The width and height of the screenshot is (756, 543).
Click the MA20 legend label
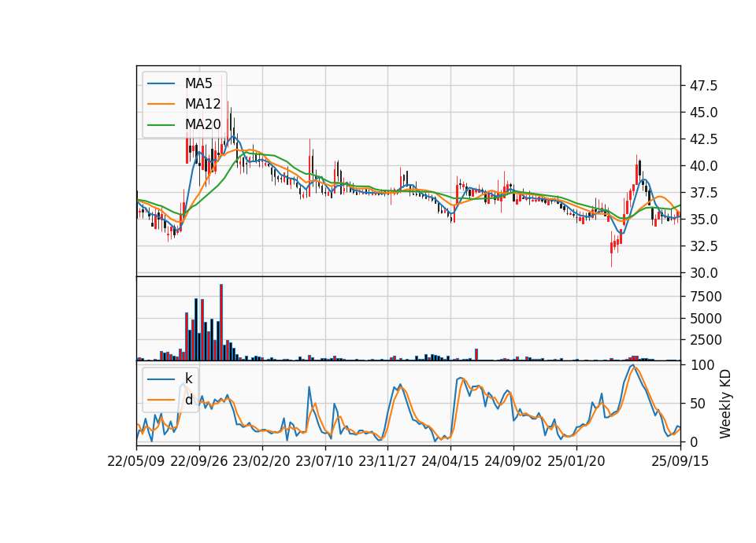click(202, 124)
